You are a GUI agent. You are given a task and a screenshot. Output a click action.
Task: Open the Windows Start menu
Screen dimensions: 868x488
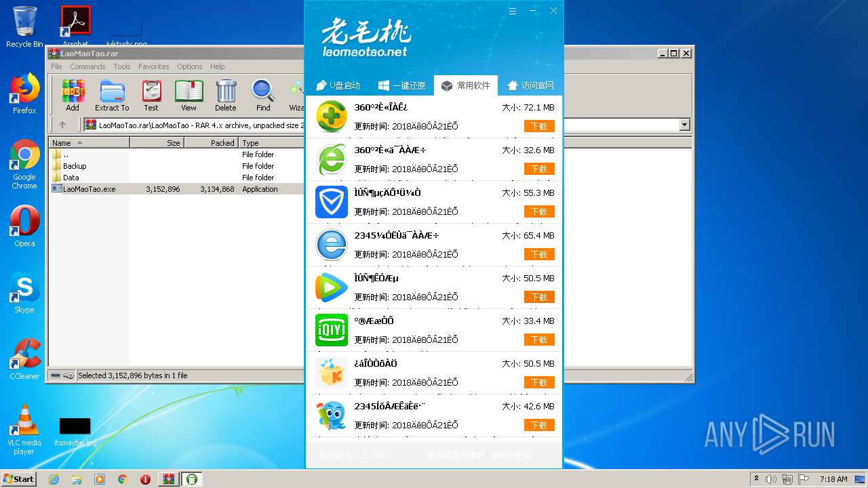[x=18, y=479]
